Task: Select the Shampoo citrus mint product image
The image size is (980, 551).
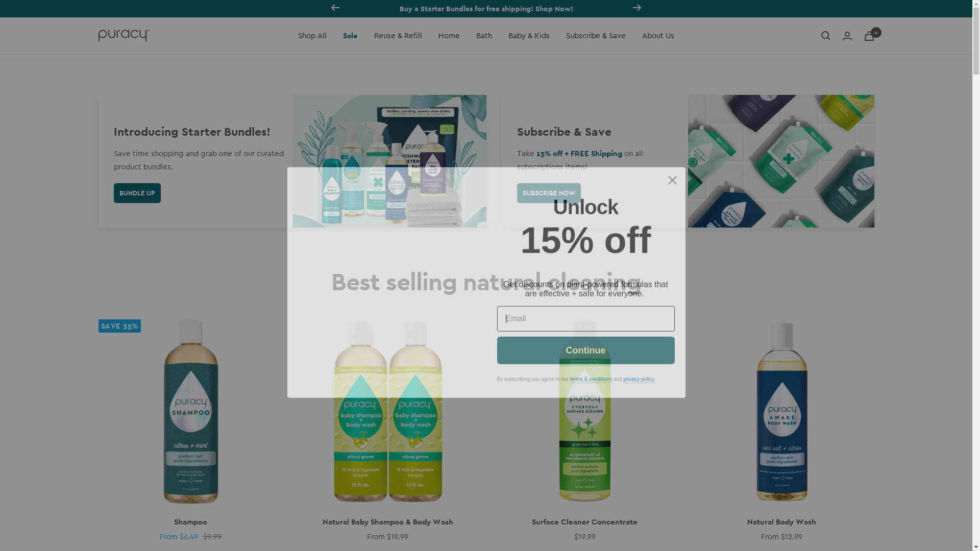Action: tap(191, 411)
